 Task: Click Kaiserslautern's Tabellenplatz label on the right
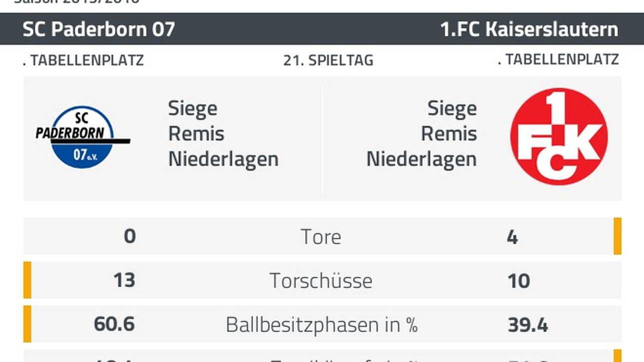coord(558,59)
